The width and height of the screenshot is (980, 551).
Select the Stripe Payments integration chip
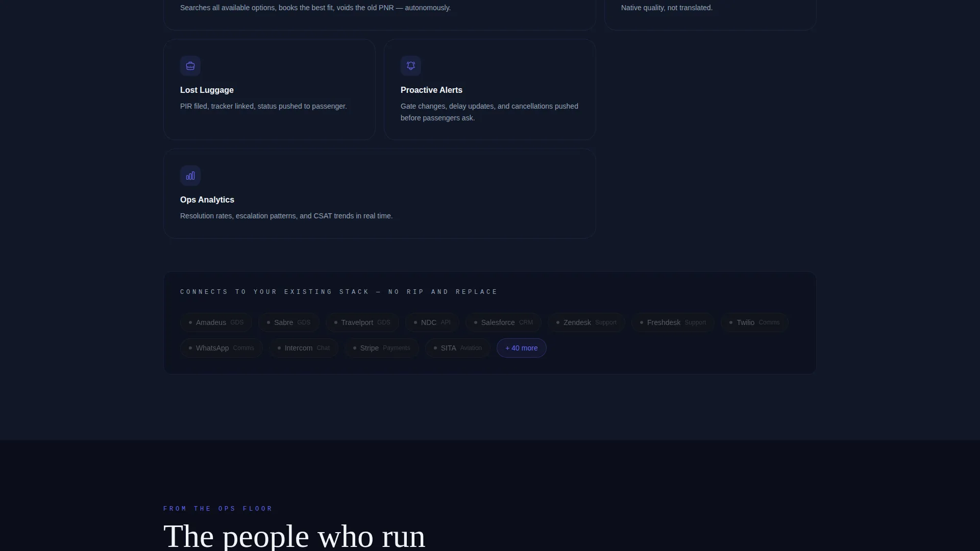click(x=382, y=348)
